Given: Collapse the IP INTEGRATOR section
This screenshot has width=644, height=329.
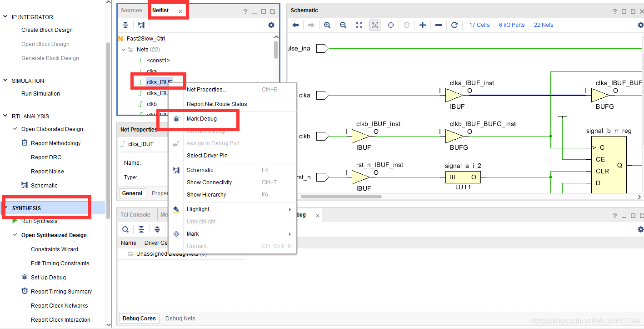Looking at the screenshot, I should pos(5,17).
